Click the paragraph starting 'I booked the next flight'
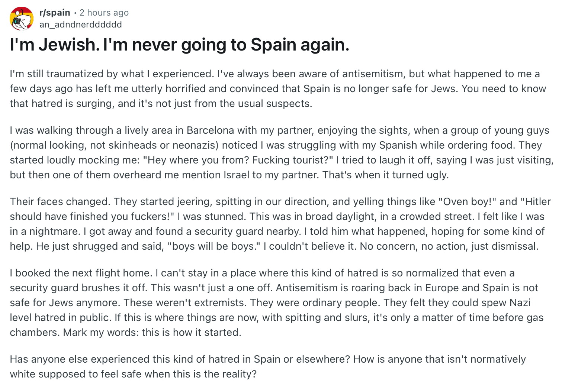The height and width of the screenshot is (392, 562). point(277,302)
